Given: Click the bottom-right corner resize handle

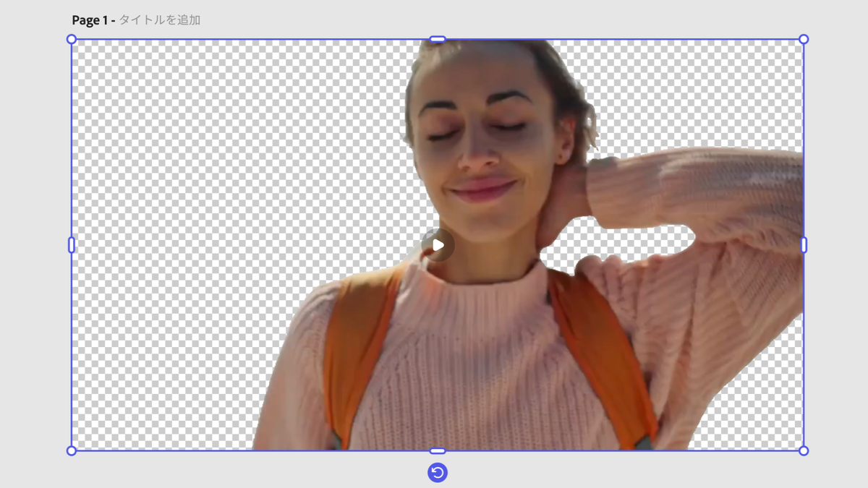Looking at the screenshot, I should click(804, 451).
